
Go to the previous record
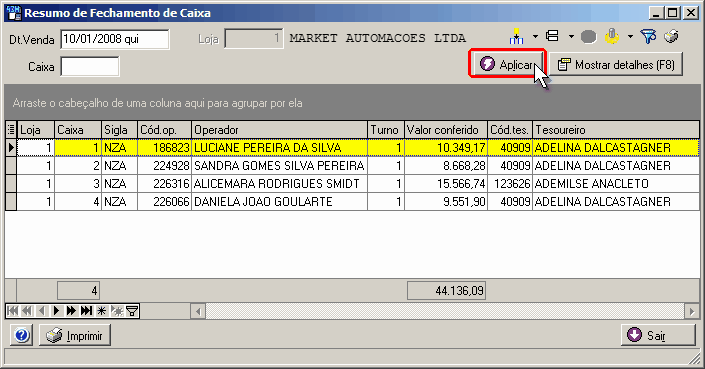(42, 311)
